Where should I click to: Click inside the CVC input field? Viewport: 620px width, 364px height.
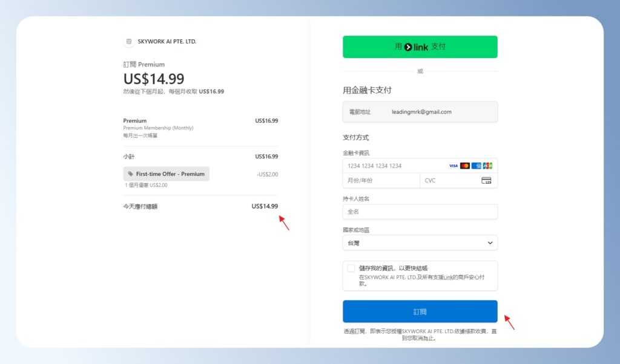(448, 180)
